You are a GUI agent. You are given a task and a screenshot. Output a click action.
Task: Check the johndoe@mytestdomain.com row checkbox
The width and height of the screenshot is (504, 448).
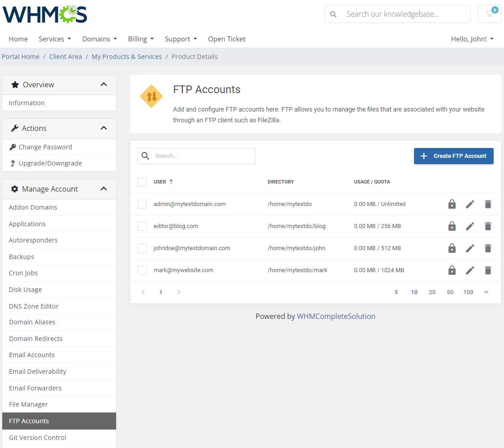(x=142, y=248)
